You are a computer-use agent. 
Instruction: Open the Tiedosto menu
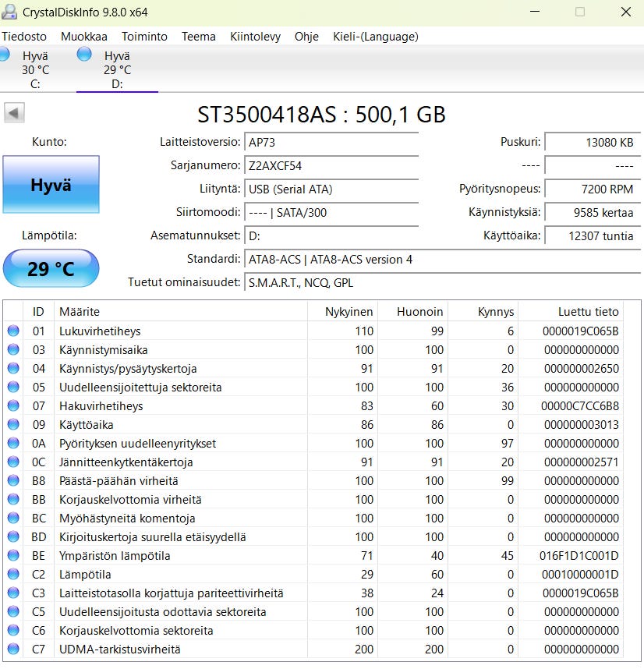pos(24,37)
